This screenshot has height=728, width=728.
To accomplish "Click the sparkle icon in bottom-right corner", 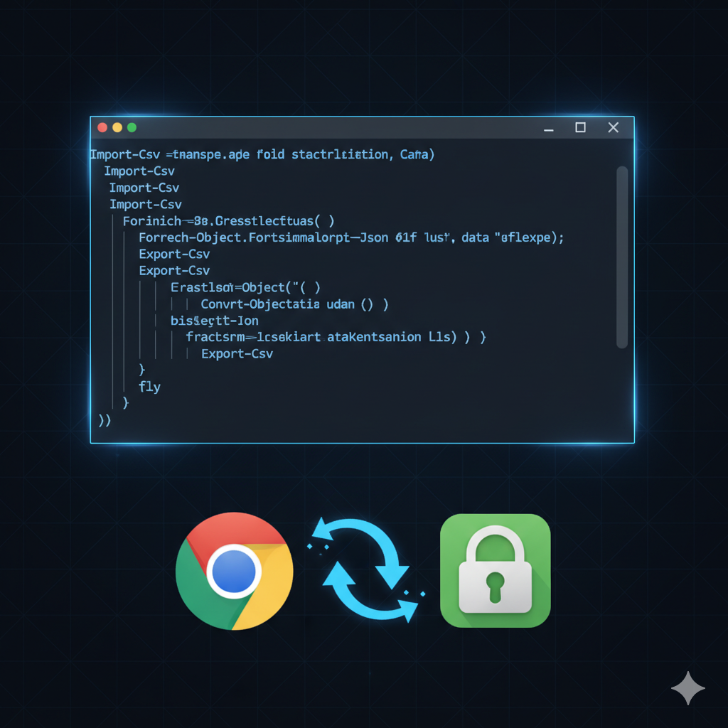I will [687, 687].
